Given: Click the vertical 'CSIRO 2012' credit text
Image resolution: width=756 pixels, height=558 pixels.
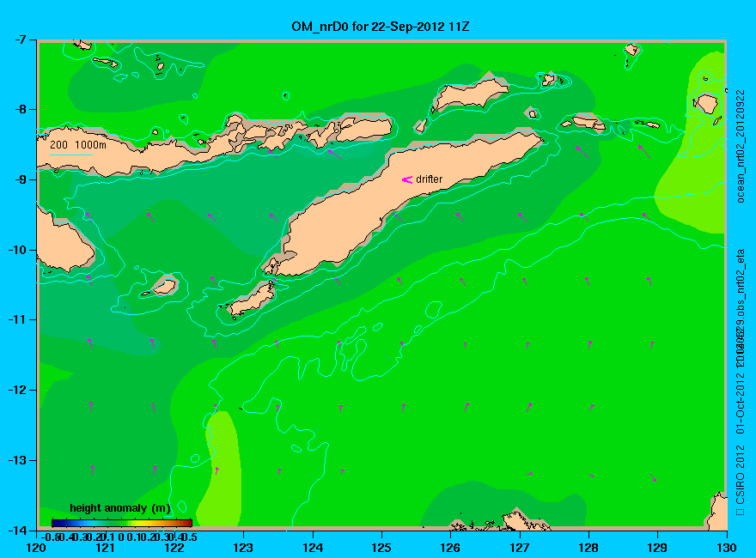Looking at the screenshot, I should click(741, 475).
